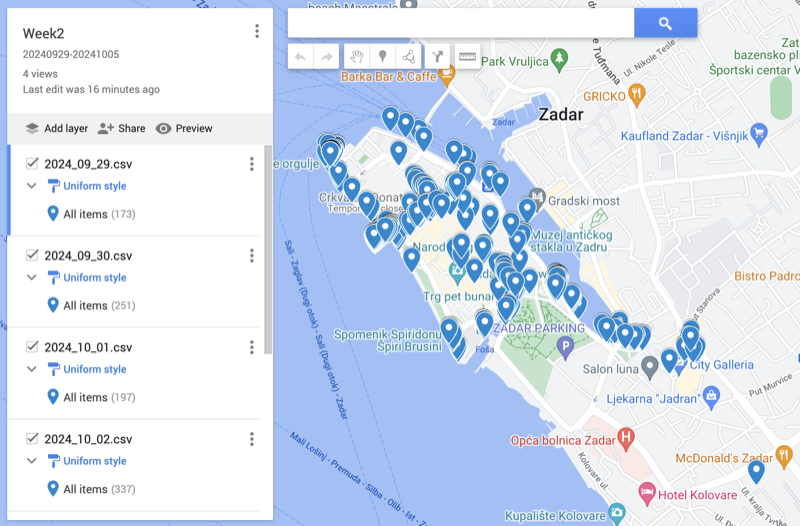Click inside the map search field
Image resolution: width=800 pixels, height=526 pixels.
coord(460,23)
